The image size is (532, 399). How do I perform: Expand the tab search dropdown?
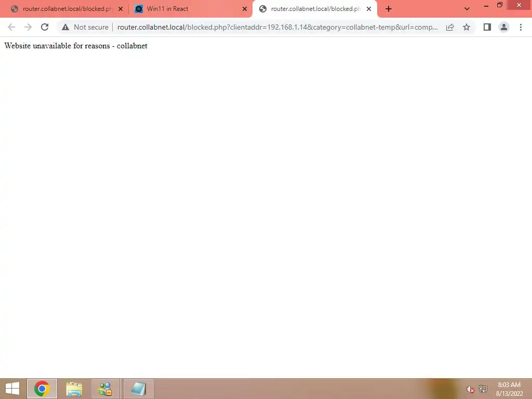467,9
